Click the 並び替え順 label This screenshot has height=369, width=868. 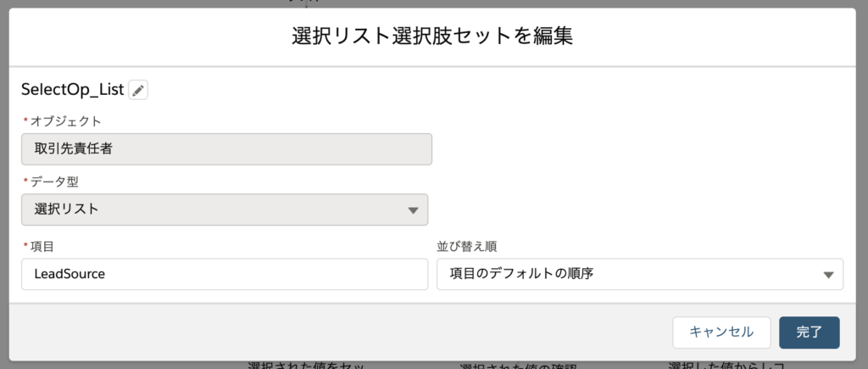point(467,247)
